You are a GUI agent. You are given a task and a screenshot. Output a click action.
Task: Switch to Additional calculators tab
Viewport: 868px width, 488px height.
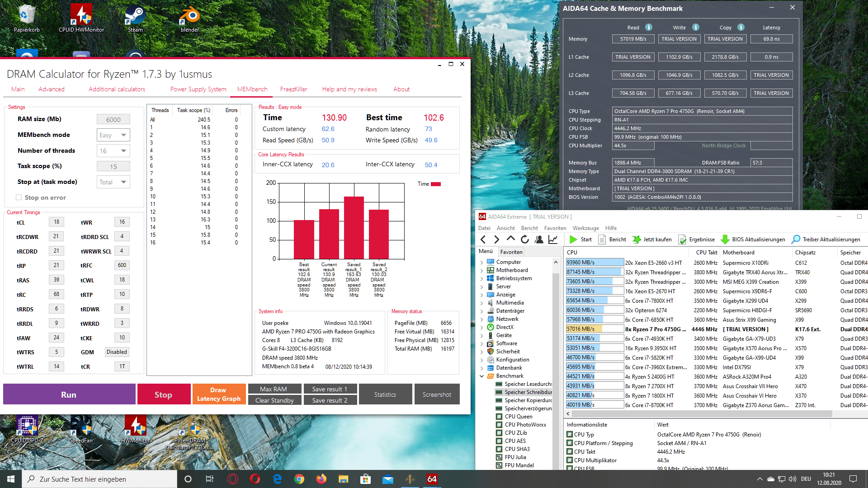(117, 89)
